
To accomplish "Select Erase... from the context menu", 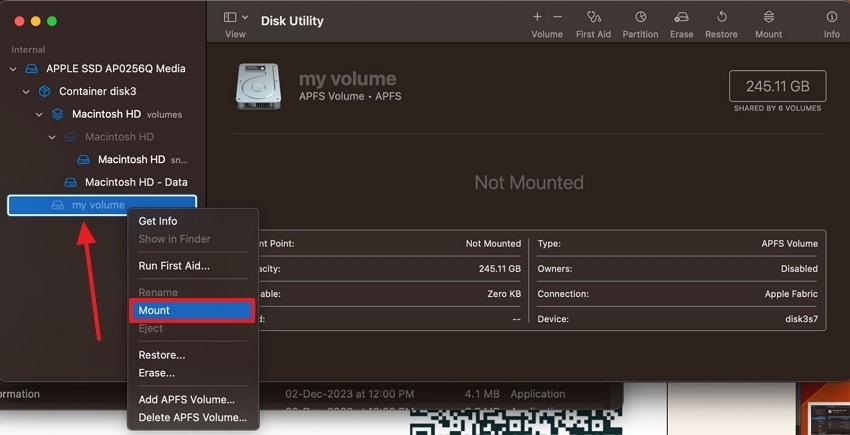I will coord(157,373).
